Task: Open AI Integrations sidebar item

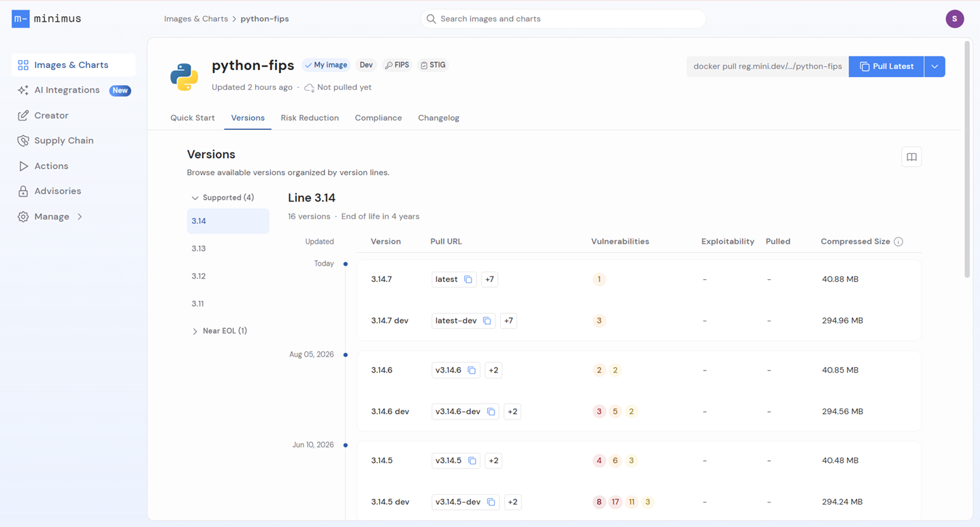Action: pyautogui.click(x=73, y=91)
